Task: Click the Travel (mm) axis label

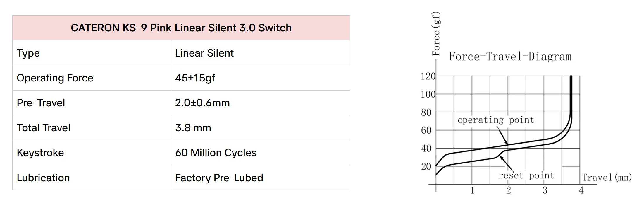Action: (x=607, y=178)
